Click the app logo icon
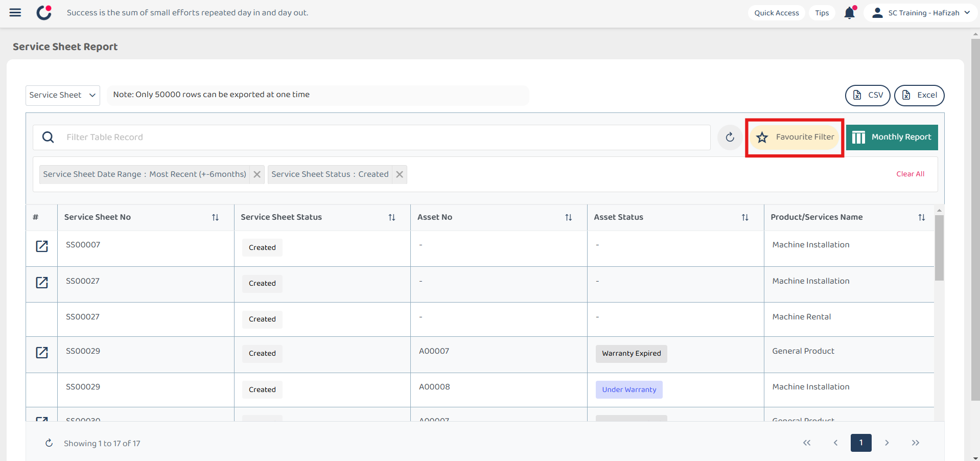The height and width of the screenshot is (461, 980). (x=44, y=12)
